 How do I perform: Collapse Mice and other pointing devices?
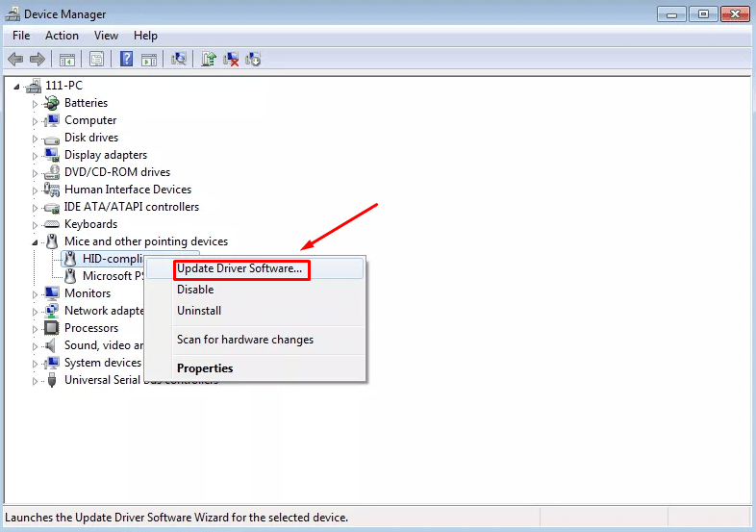point(36,242)
